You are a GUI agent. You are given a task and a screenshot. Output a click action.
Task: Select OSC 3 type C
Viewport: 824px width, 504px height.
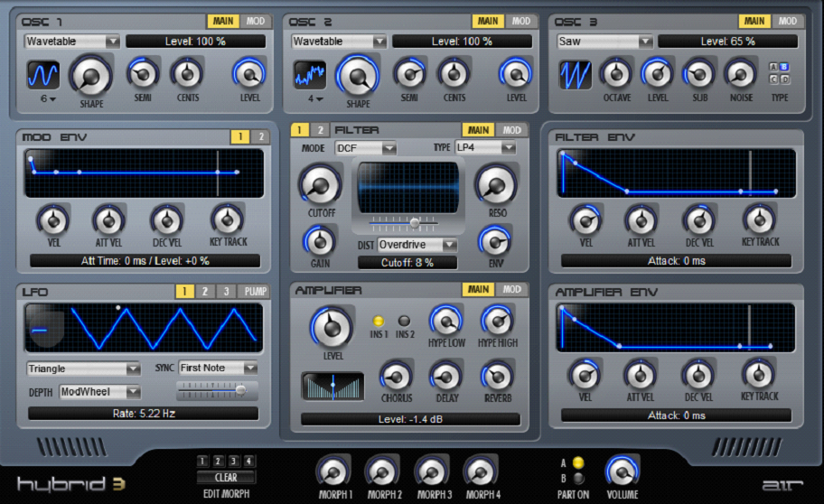tap(773, 79)
